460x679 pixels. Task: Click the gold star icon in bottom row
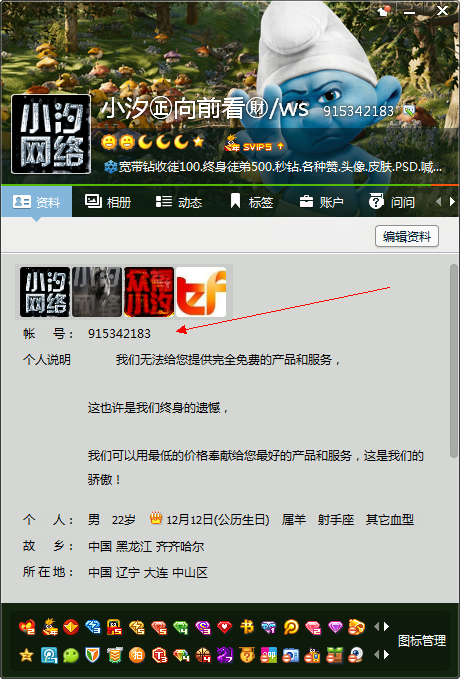pyautogui.click(x=26, y=655)
